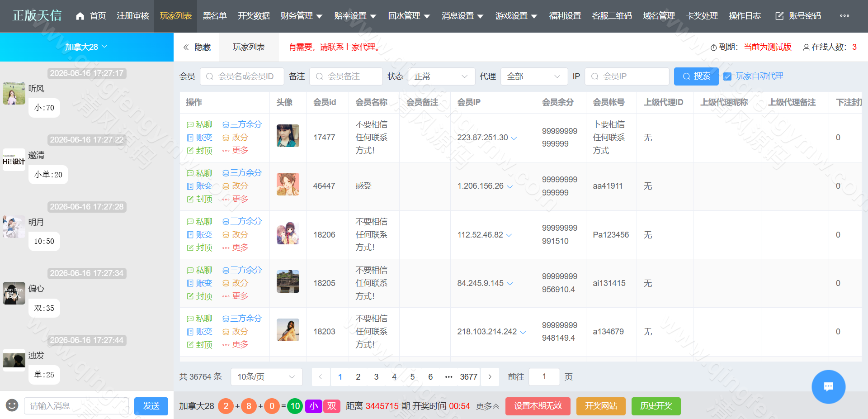The width and height of the screenshot is (868, 419).
Task: Open 更多 options for member 17477
Action: coord(235,150)
